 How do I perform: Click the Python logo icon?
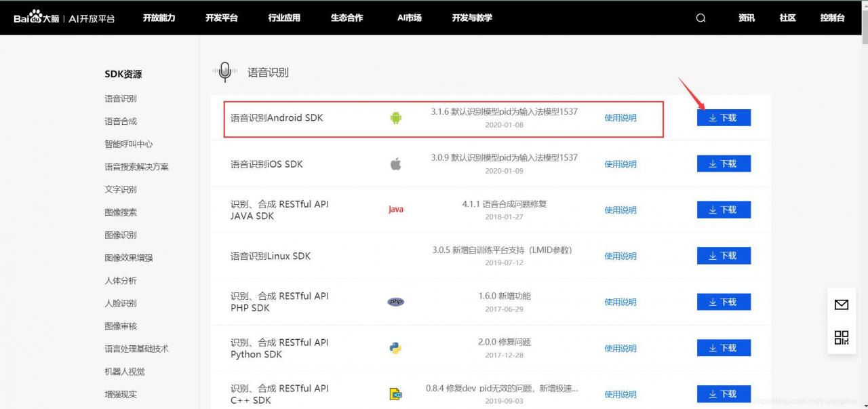tap(396, 348)
